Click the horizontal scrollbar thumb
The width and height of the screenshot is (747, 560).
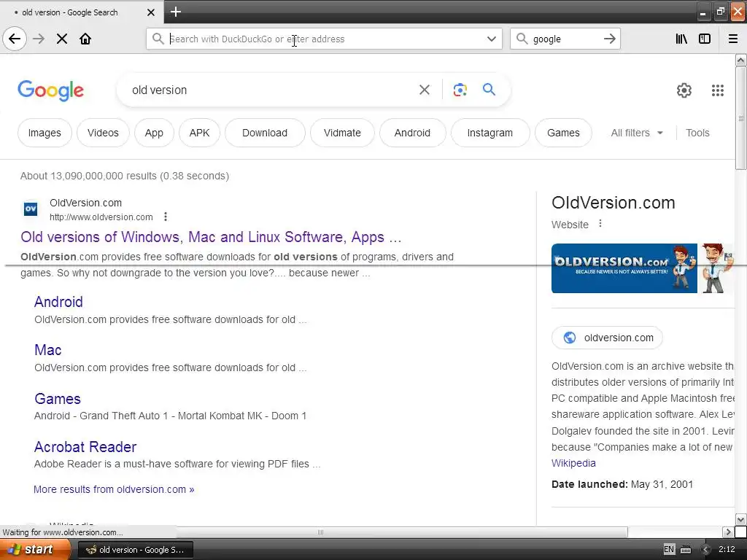(x=320, y=532)
